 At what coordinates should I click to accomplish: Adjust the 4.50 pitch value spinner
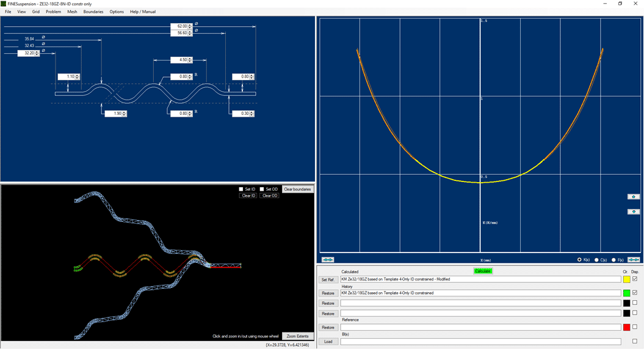[190, 60]
